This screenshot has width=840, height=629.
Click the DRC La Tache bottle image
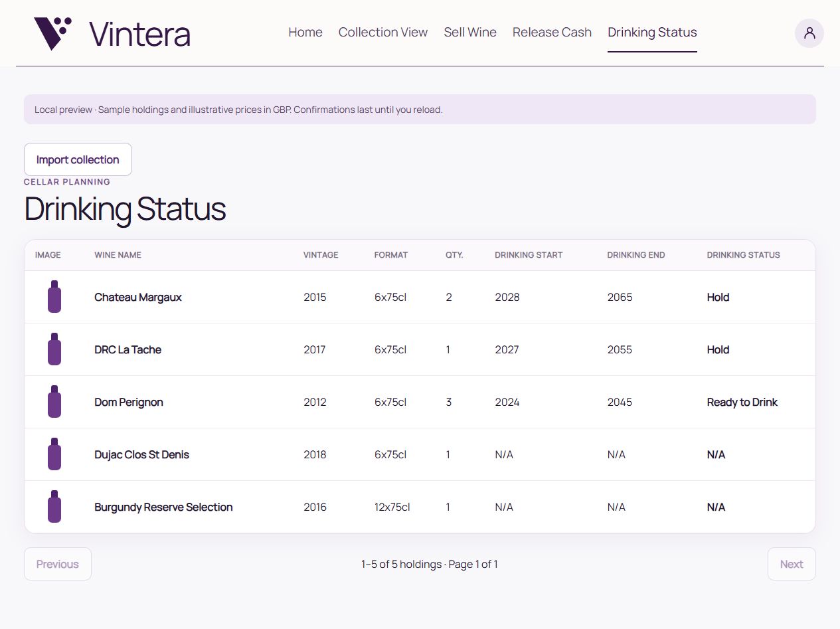pos(54,349)
